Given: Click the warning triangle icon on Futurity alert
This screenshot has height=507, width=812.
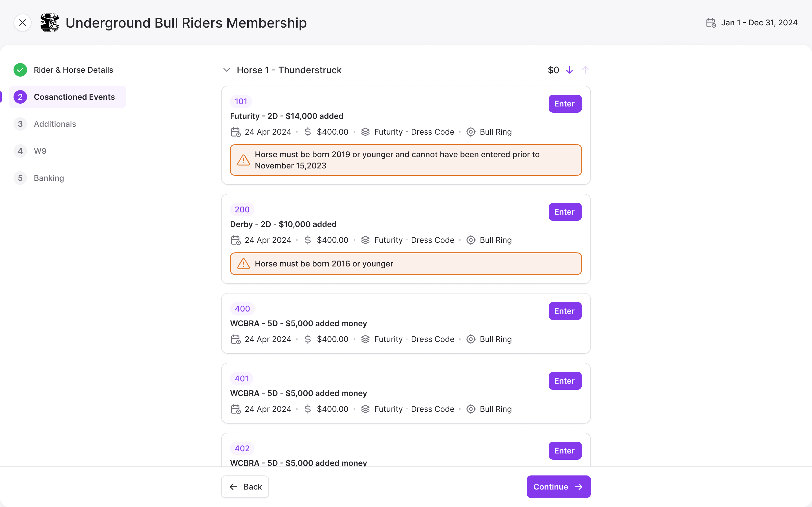Looking at the screenshot, I should [243, 159].
